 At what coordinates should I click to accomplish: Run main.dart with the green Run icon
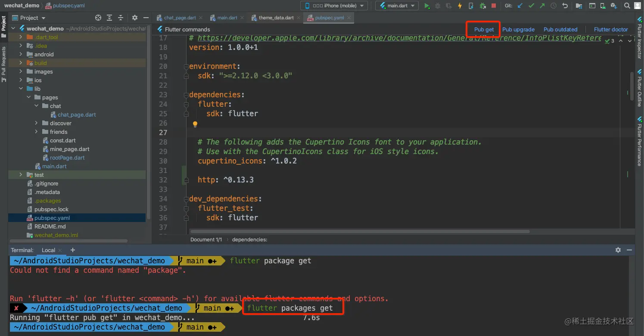426,6
